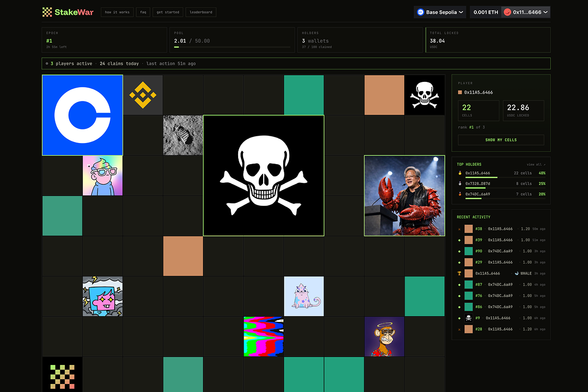Image resolution: width=588 pixels, height=392 pixels.
Task: Click the 'WHALE' label in Recent Activity
Action: coord(526,273)
